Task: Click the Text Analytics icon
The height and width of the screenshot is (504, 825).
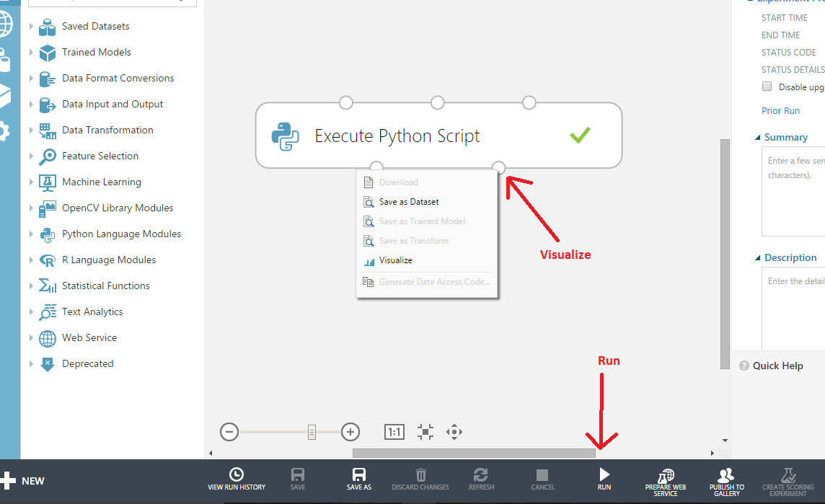Action: point(48,312)
